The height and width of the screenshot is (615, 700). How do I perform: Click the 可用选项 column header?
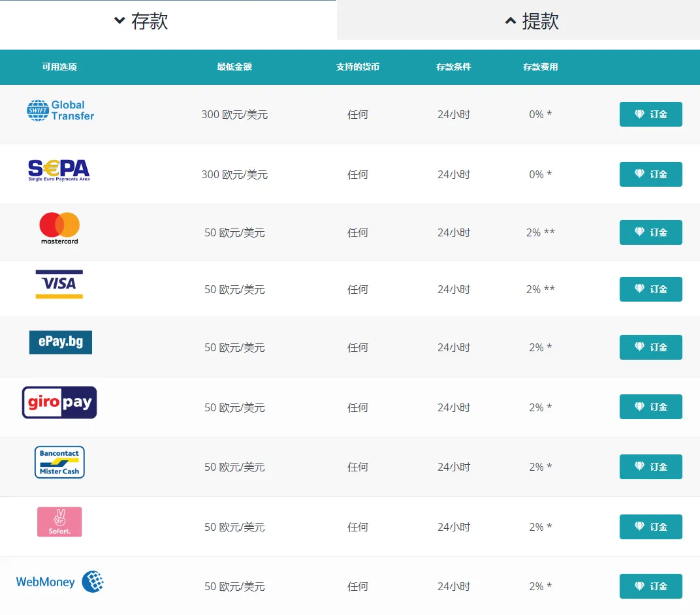coord(59,67)
